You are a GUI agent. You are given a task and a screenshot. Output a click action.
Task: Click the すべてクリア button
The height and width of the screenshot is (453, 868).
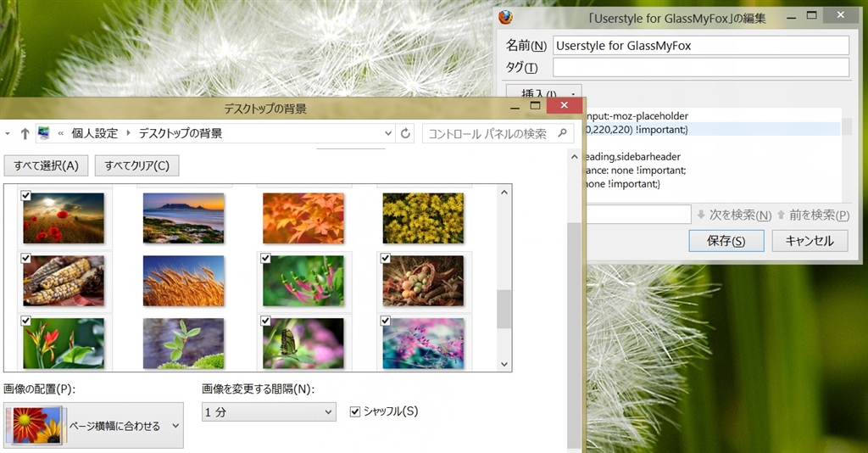pyautogui.click(x=136, y=165)
